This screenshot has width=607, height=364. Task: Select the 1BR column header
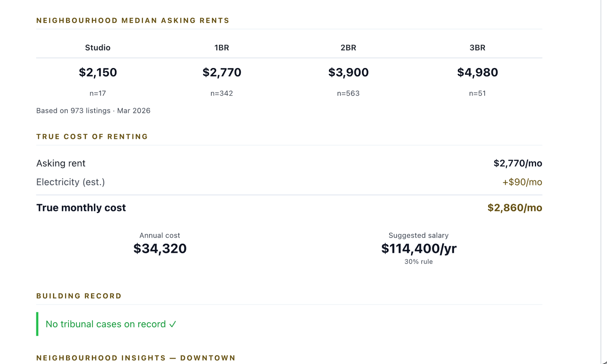222,48
